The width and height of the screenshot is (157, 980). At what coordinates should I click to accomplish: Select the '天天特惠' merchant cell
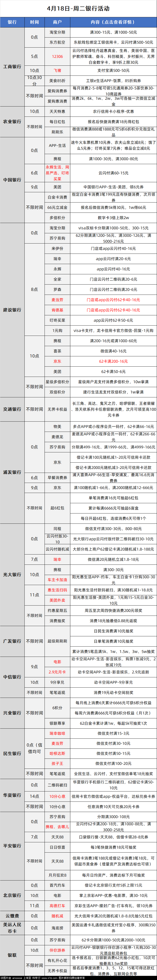pos(57,112)
